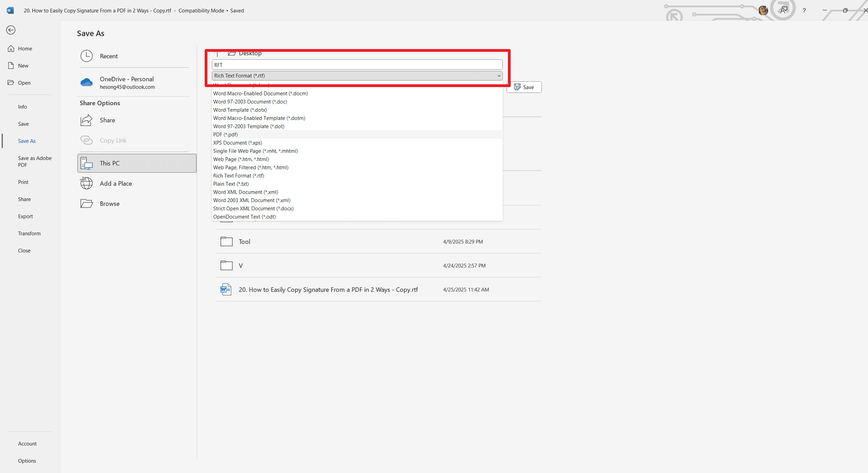Click the Browse folder icon

point(86,204)
